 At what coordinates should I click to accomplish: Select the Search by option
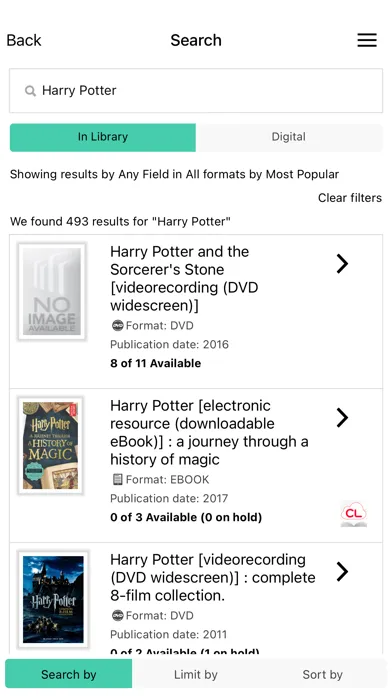pos(68,675)
